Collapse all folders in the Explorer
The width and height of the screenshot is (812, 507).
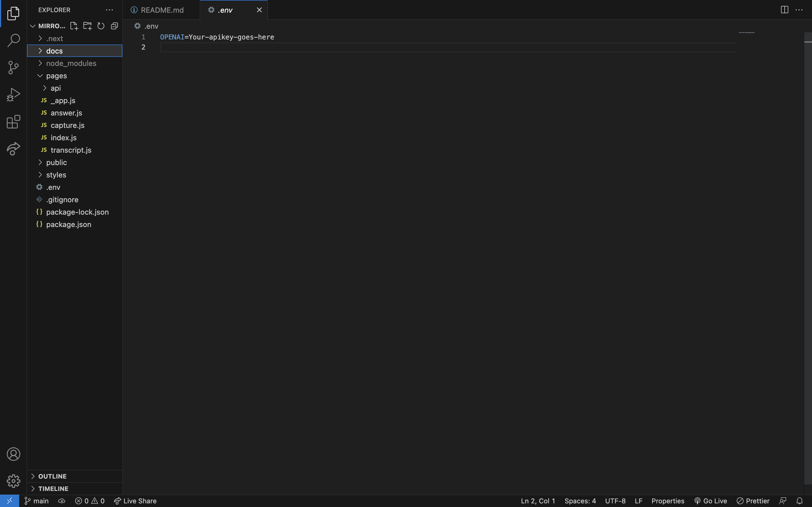(x=114, y=26)
